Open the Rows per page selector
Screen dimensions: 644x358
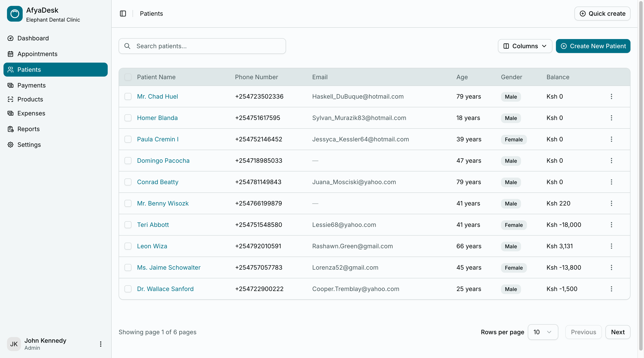[x=542, y=332]
